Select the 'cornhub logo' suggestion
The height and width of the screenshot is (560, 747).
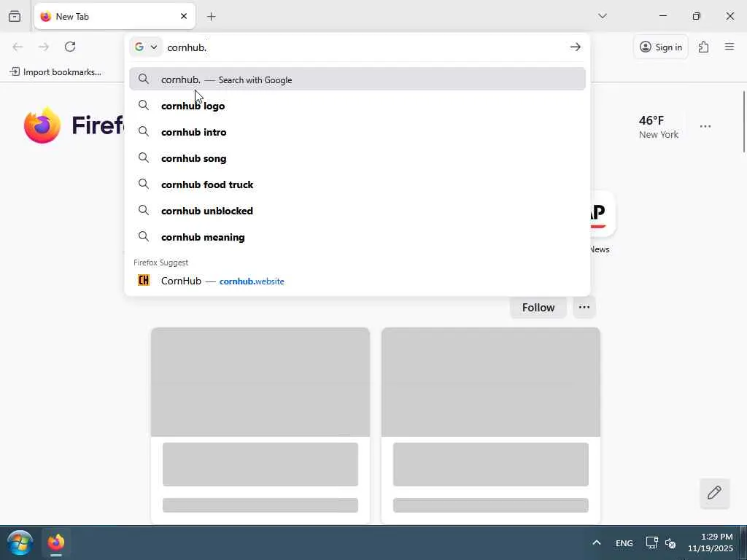pos(357,106)
